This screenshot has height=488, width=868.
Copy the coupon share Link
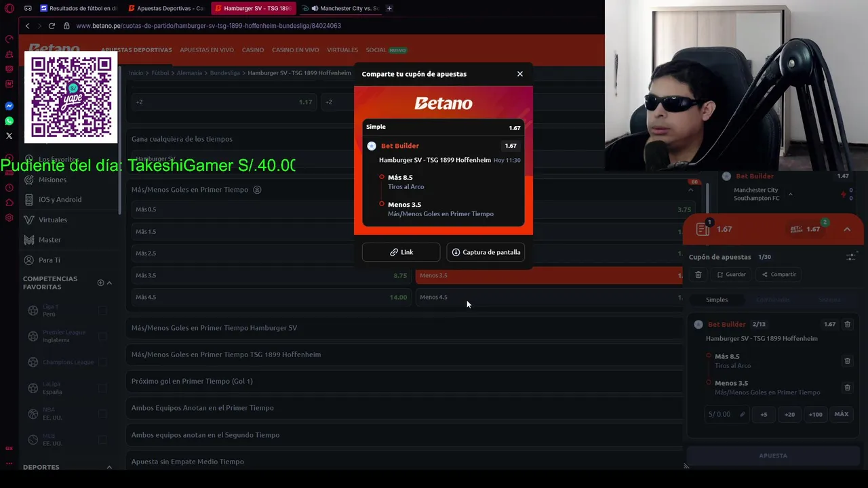pyautogui.click(x=401, y=252)
